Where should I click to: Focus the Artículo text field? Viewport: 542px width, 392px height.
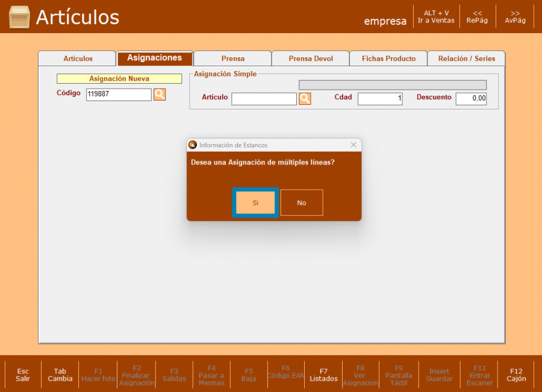(x=264, y=99)
